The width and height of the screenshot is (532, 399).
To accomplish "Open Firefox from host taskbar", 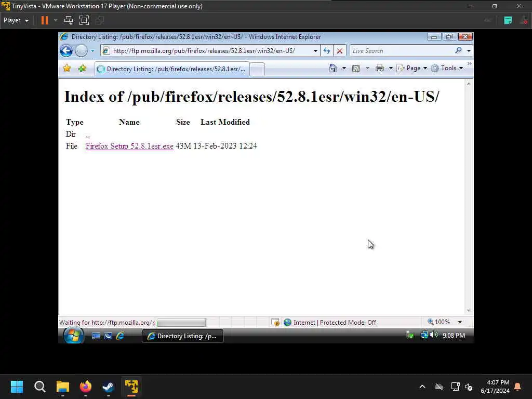I will click(86, 387).
